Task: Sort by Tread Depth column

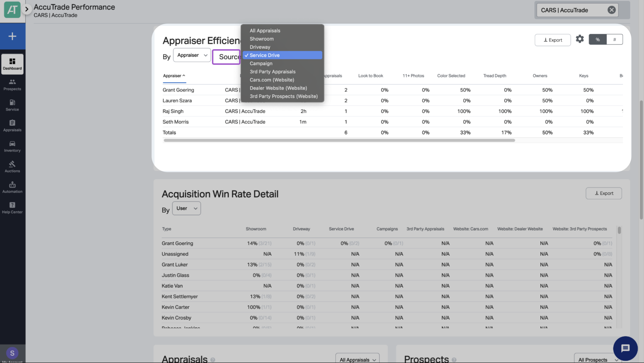Action: pos(495,76)
